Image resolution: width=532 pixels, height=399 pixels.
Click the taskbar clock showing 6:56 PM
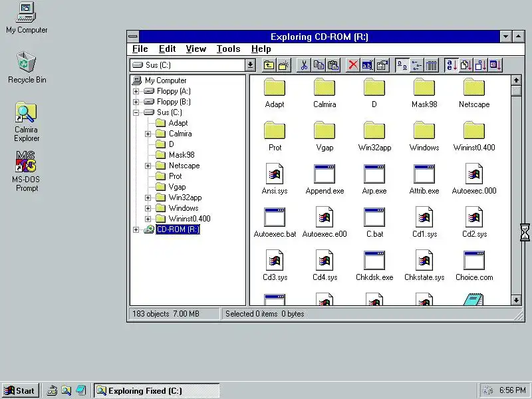click(x=512, y=390)
